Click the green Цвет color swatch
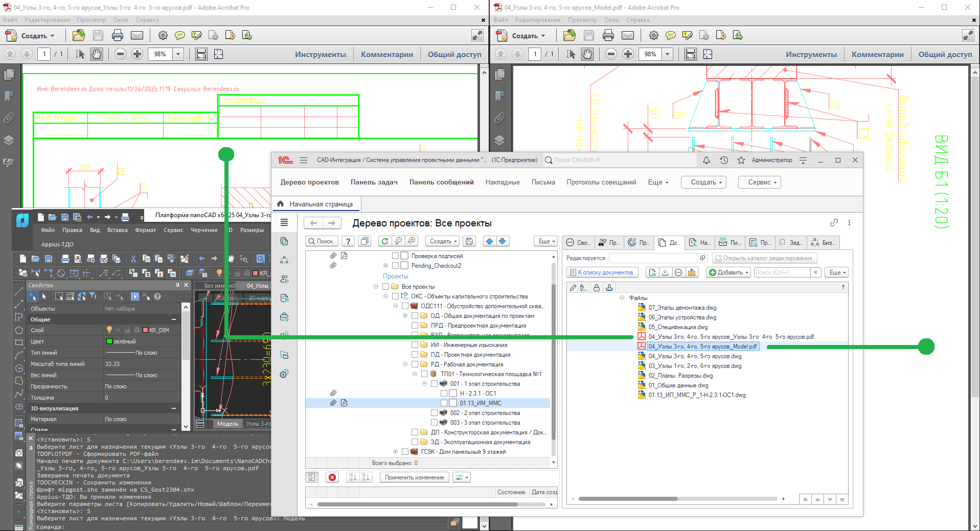This screenshot has height=531, width=980. point(109,341)
